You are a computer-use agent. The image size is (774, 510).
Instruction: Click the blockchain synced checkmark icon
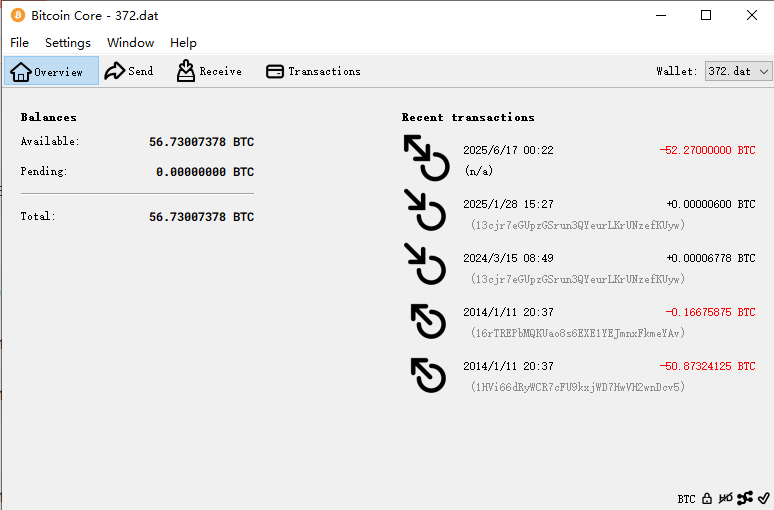764,498
